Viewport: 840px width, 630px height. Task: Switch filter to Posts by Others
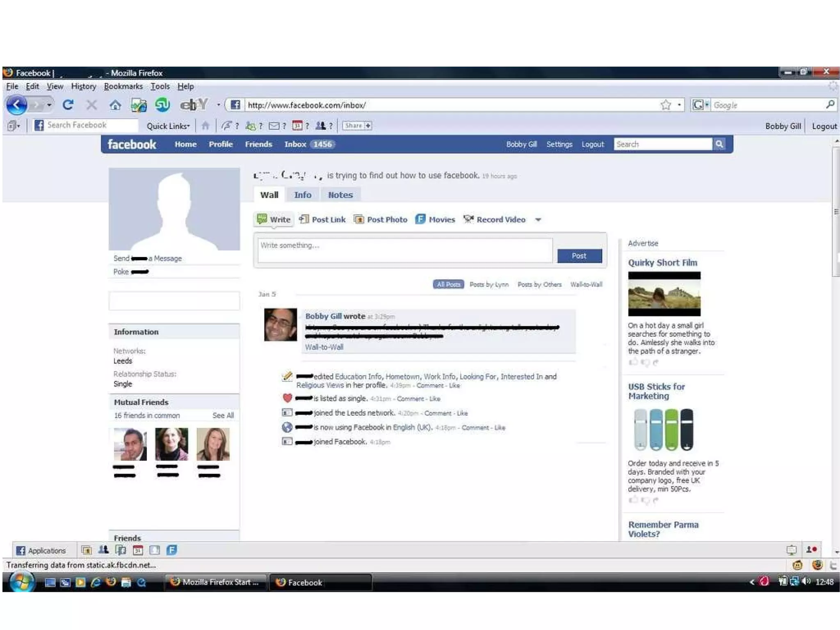(x=539, y=284)
